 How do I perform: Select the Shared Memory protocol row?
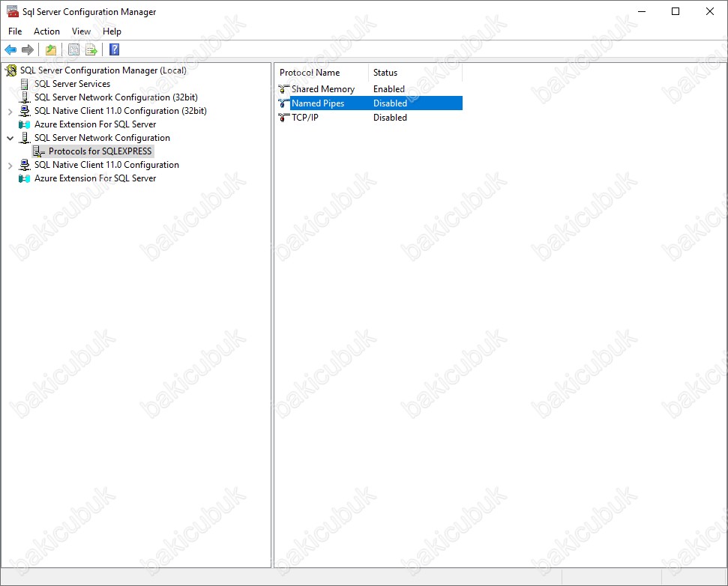click(x=370, y=89)
